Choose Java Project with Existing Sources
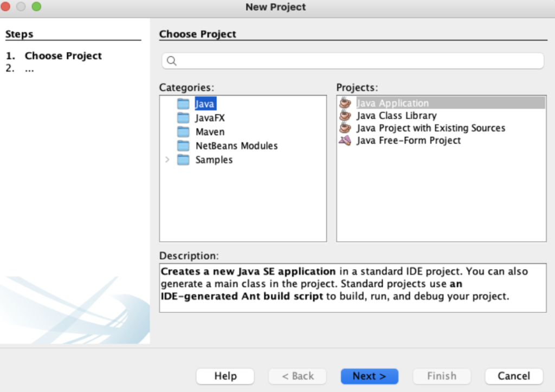The height and width of the screenshot is (392, 555). (x=430, y=128)
